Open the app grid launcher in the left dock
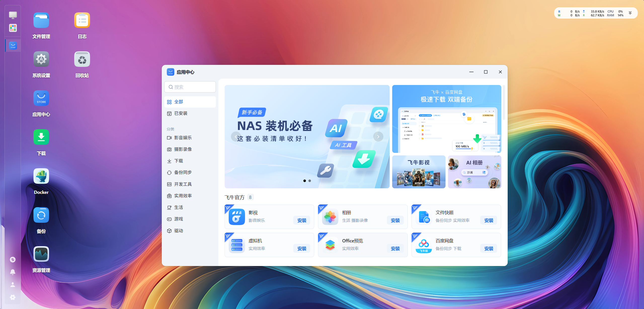Image resolution: width=644 pixels, height=309 pixels. coord(13,28)
